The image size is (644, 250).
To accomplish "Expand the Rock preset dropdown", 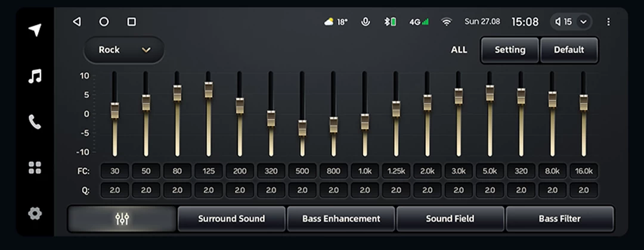I will [x=124, y=50].
